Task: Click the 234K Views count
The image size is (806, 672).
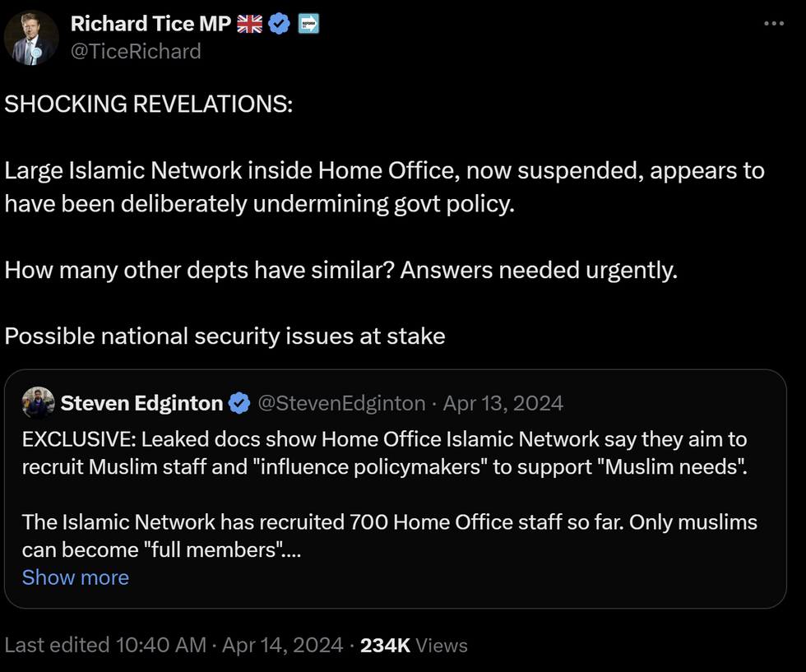Action: [x=414, y=645]
